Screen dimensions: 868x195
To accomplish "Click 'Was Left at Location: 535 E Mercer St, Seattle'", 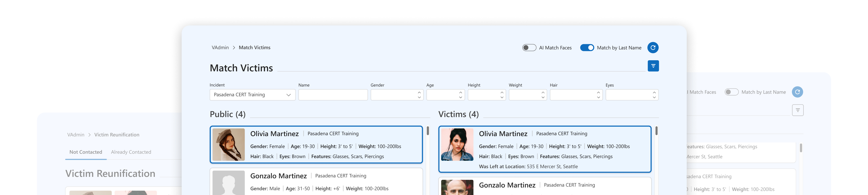I will point(528,167).
